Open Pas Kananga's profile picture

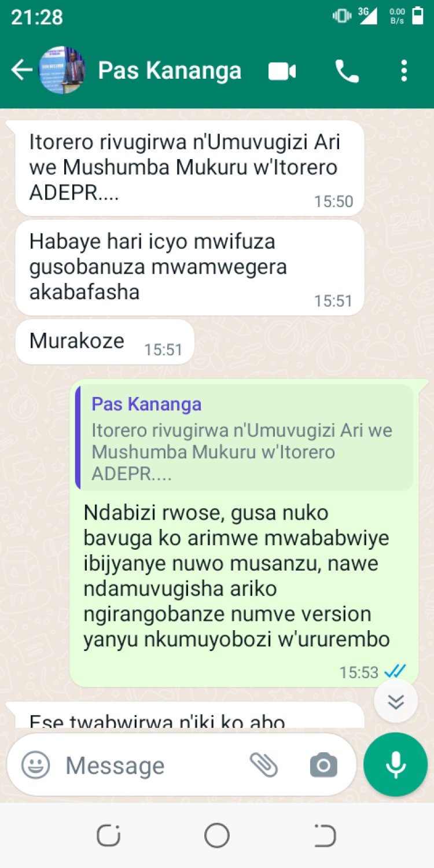pyautogui.click(x=62, y=71)
